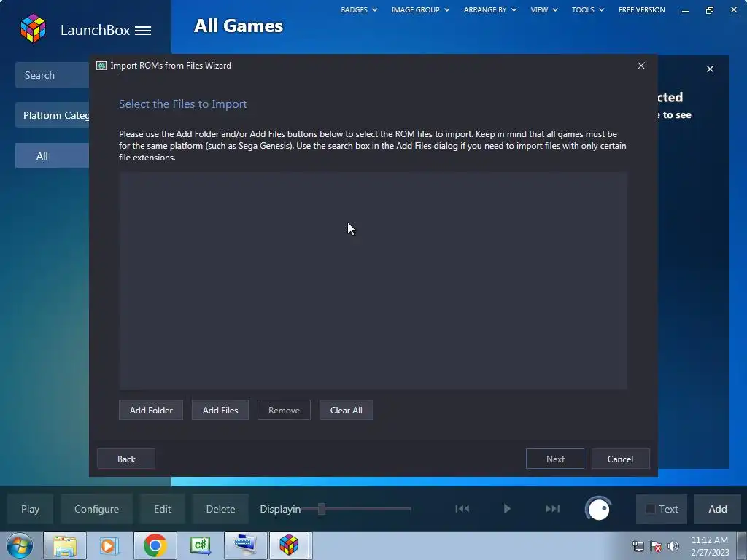747x560 pixels.
Task: Open the Platform Category selector
Action: tap(52, 115)
